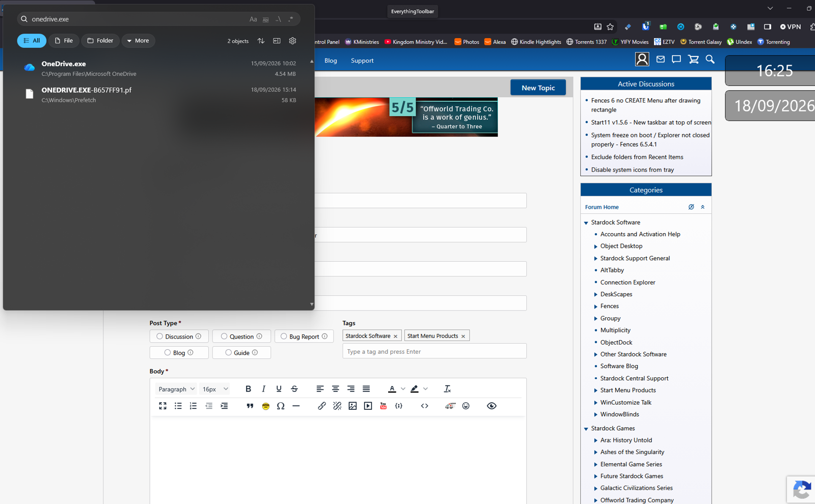
Task: Click the tag input field
Action: [x=434, y=351]
